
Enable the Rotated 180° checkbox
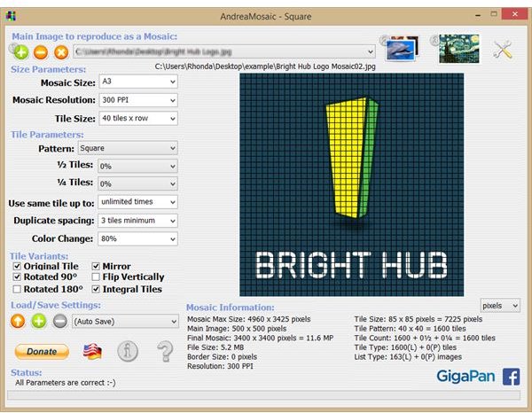pos(17,289)
